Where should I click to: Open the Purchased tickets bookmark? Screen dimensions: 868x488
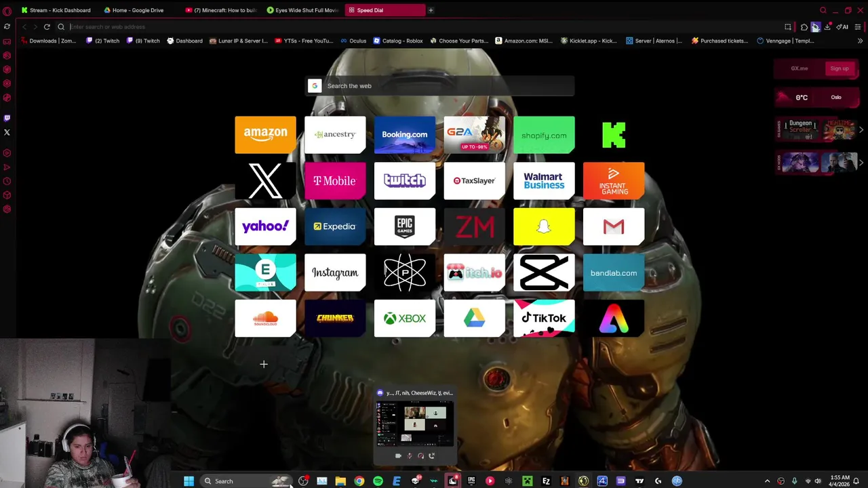pyautogui.click(x=719, y=41)
